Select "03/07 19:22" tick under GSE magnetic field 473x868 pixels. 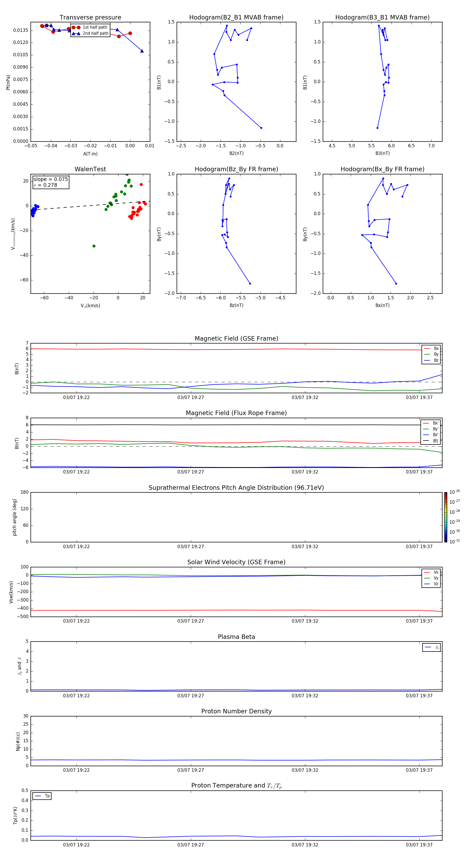tap(76, 398)
